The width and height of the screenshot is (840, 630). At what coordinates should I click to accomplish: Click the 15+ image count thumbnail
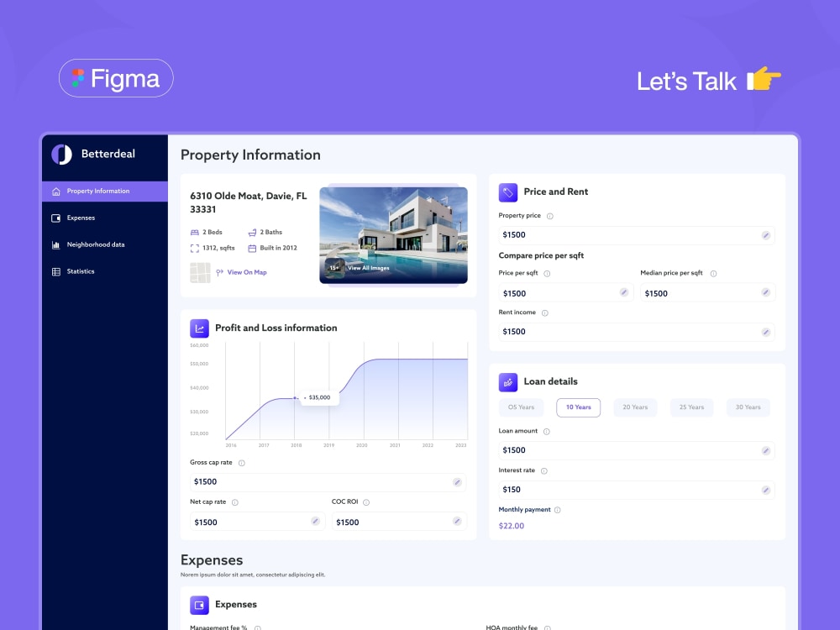(x=334, y=267)
